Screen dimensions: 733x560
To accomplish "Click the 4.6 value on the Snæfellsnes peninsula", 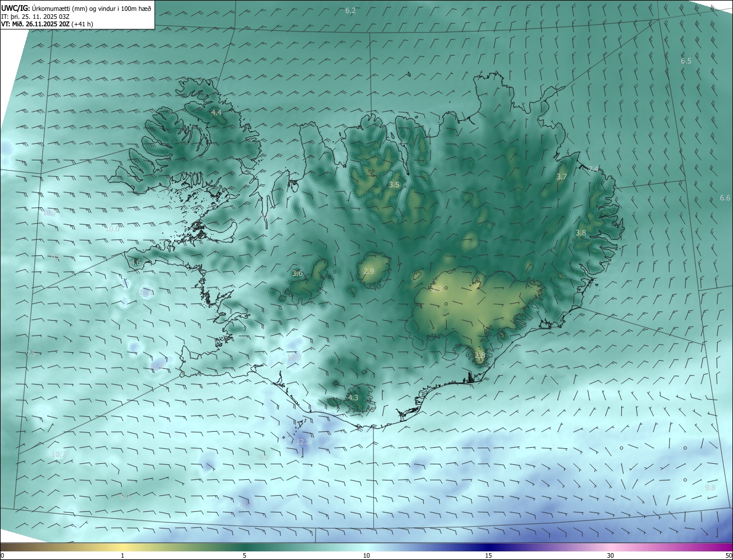I will [136, 263].
